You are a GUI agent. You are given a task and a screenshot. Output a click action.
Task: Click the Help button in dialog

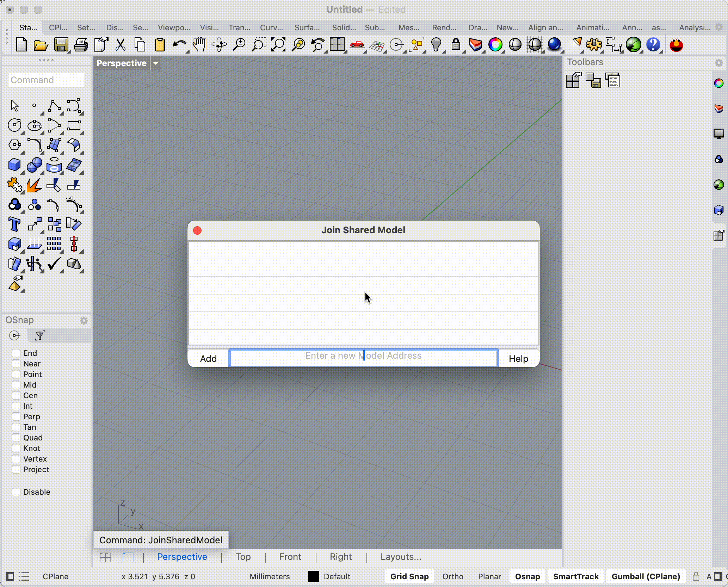pos(518,358)
